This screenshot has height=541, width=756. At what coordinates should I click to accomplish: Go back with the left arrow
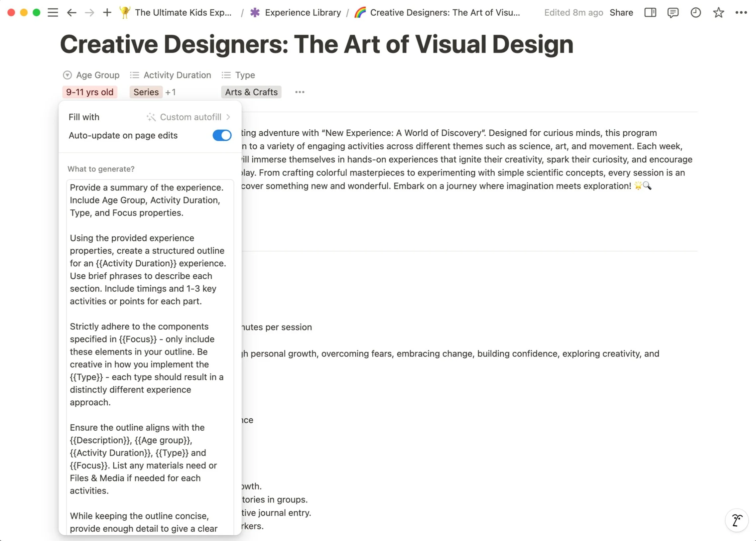(x=71, y=13)
